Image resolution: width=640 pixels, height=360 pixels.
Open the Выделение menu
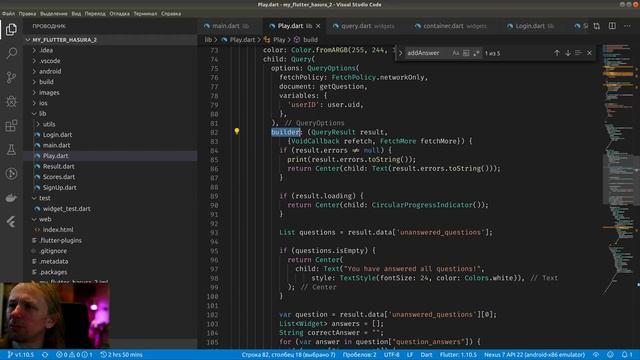tap(54, 13)
